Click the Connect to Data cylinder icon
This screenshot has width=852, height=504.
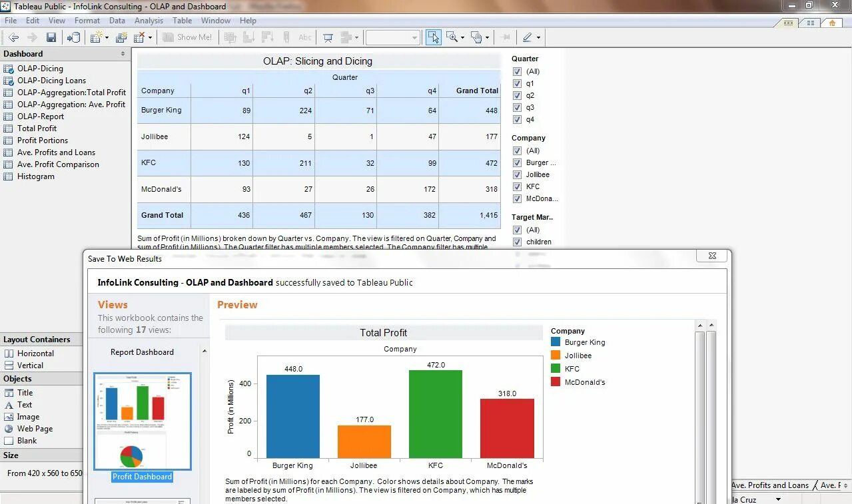(73, 37)
